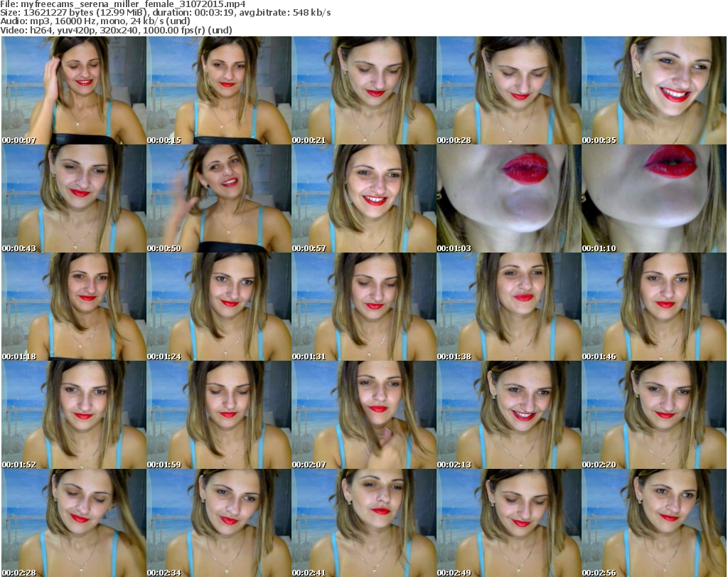Click the 'Video: h264, yuv420p' line
728x577 pixels.
[x=116, y=30]
